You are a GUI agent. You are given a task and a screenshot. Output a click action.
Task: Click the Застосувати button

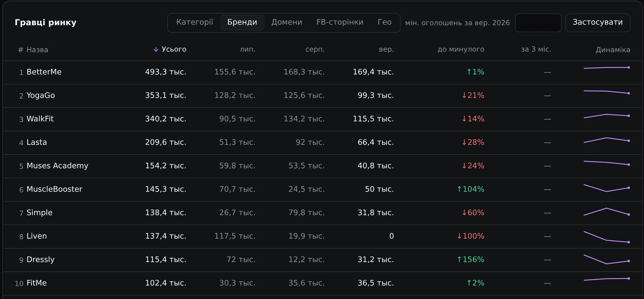pyautogui.click(x=598, y=23)
